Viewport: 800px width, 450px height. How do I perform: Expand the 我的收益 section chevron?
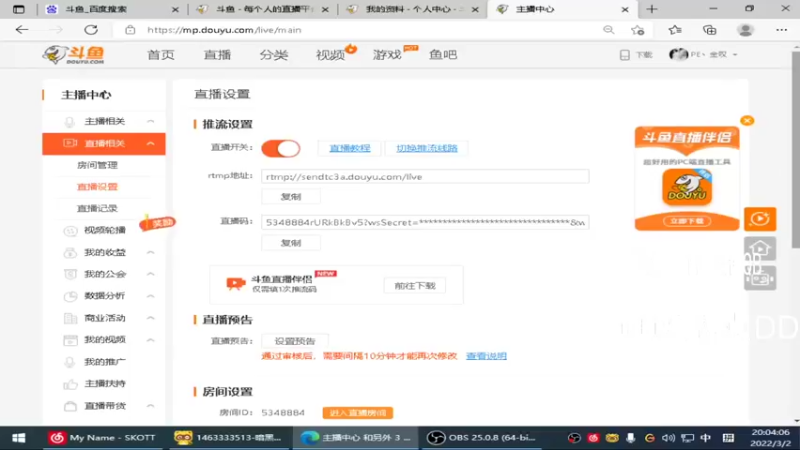[151, 252]
